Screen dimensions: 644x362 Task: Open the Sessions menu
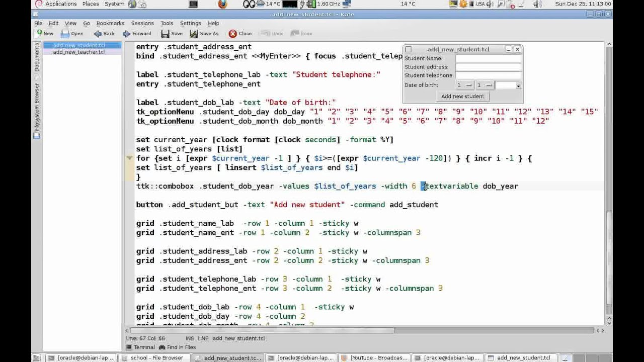click(142, 23)
